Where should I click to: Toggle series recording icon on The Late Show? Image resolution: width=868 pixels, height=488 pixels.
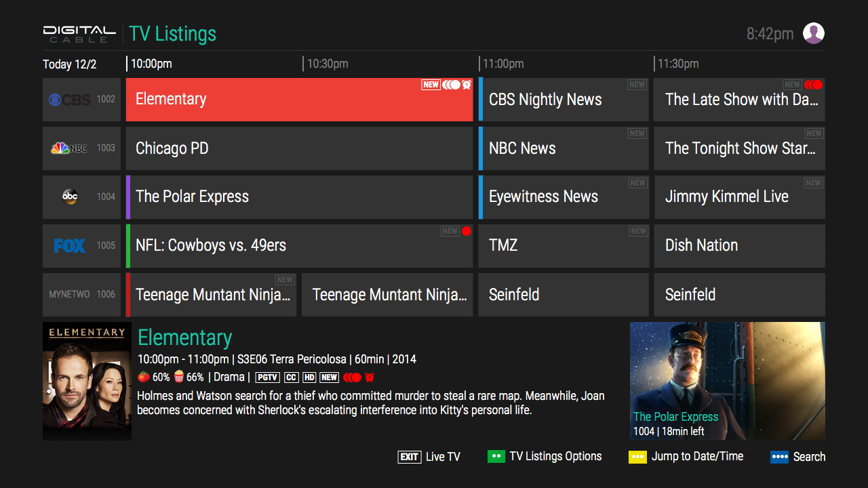click(x=813, y=85)
